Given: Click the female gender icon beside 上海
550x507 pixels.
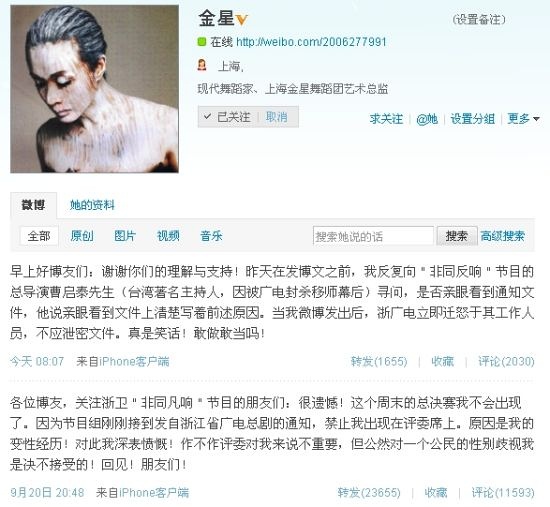Looking at the screenshot, I should pyautogui.click(x=202, y=65).
